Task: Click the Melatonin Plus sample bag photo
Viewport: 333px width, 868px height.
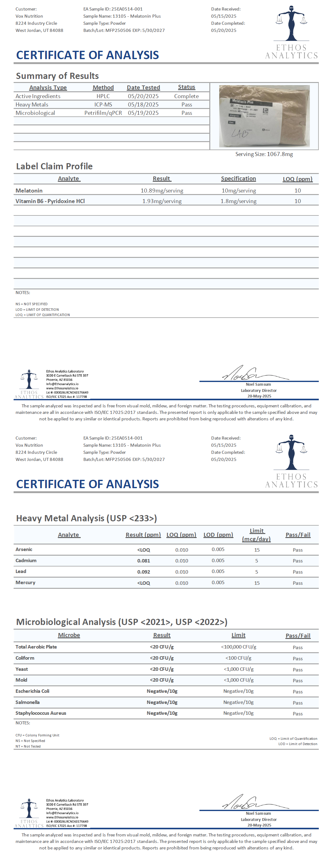Action: pyautogui.click(x=264, y=116)
